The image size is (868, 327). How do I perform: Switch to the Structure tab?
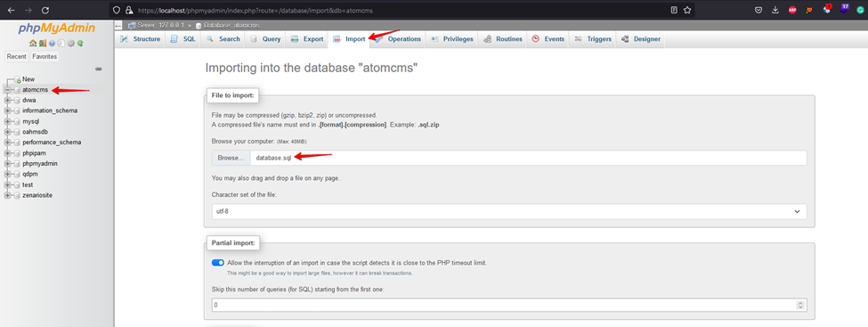point(140,39)
